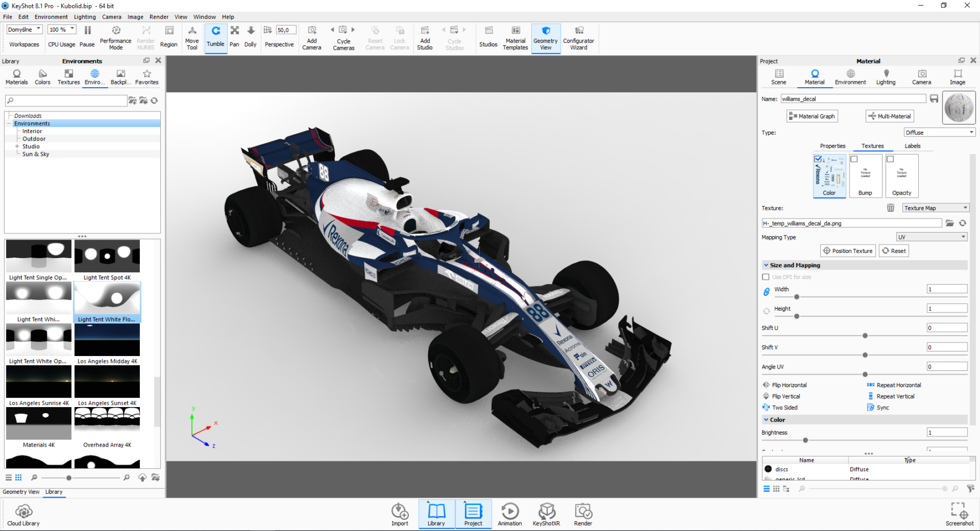Activate the Tumble camera tool
The image size is (980, 531).
pyautogui.click(x=215, y=37)
